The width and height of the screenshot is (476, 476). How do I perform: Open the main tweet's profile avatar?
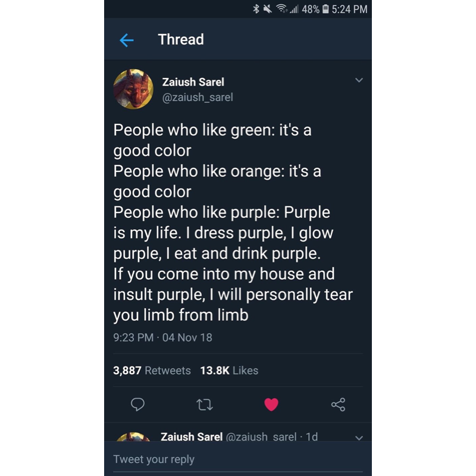pos(133,89)
